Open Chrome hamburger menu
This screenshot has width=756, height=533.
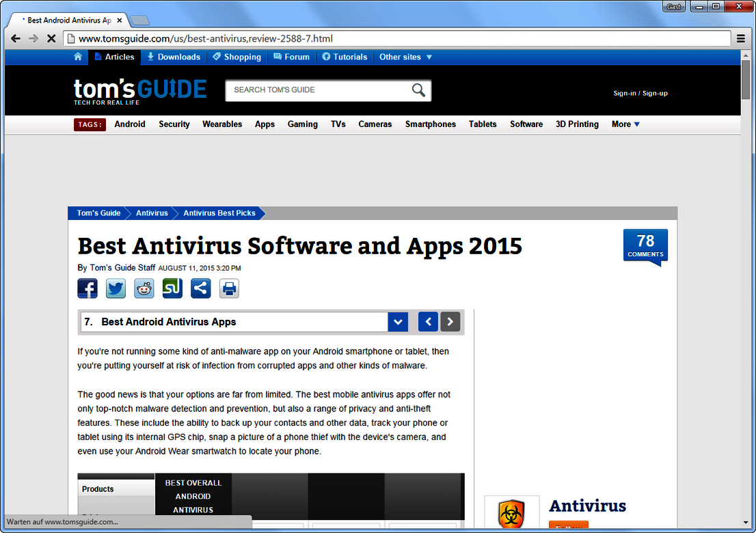point(741,38)
